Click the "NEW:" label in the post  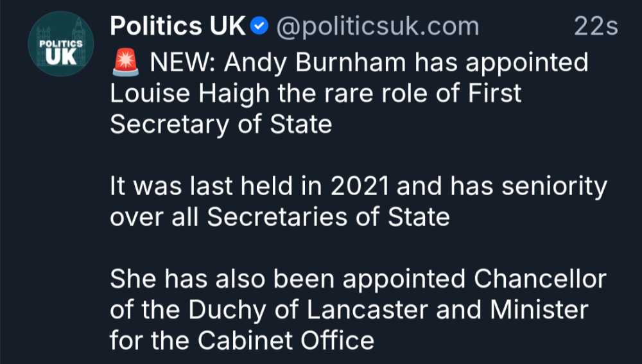pyautogui.click(x=182, y=62)
